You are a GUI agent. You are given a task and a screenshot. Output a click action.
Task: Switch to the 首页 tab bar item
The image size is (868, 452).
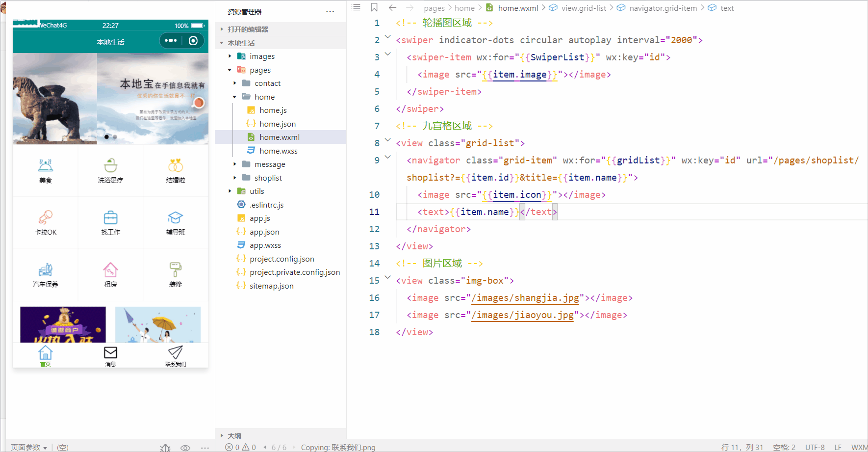tap(45, 356)
